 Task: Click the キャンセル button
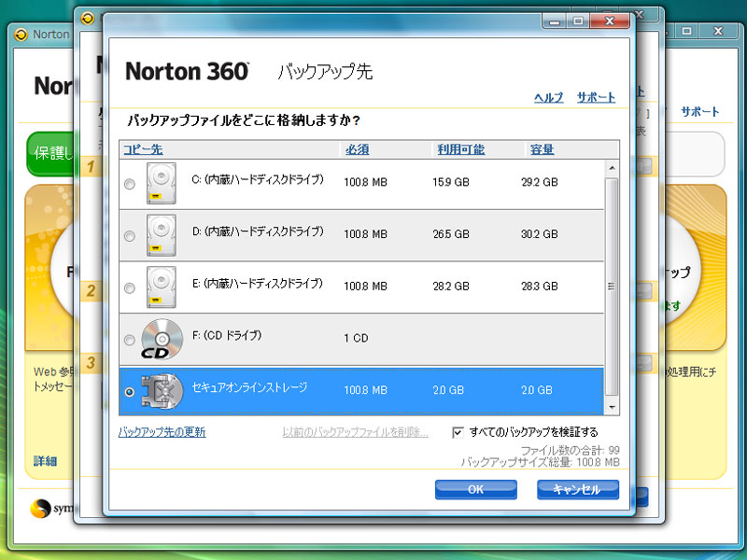[x=578, y=489]
